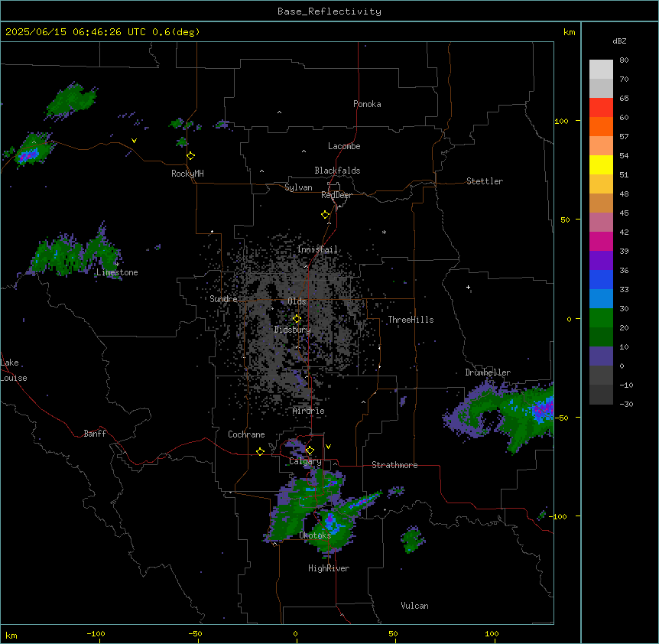Click the Okotoks town label
This screenshot has height=644, width=659.
click(x=315, y=535)
